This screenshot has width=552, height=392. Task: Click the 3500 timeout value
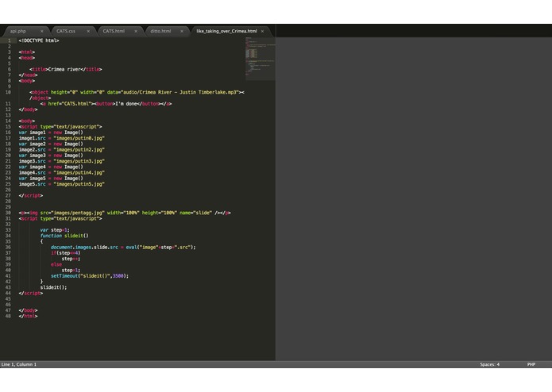pos(118,276)
